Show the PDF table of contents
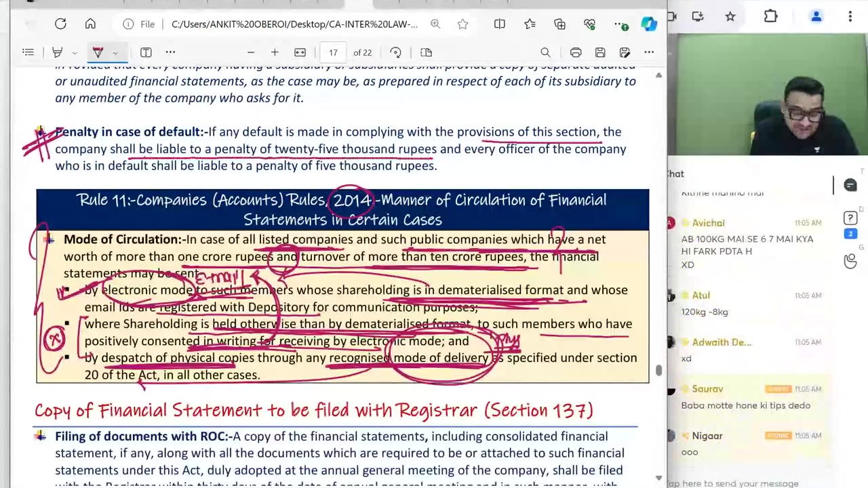This screenshot has height=488, width=868. click(28, 52)
